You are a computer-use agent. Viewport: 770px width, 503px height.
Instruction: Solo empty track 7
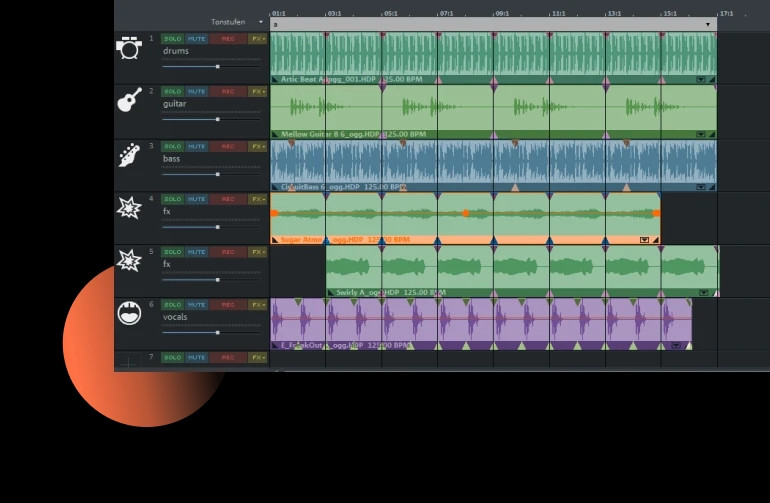(x=172, y=358)
